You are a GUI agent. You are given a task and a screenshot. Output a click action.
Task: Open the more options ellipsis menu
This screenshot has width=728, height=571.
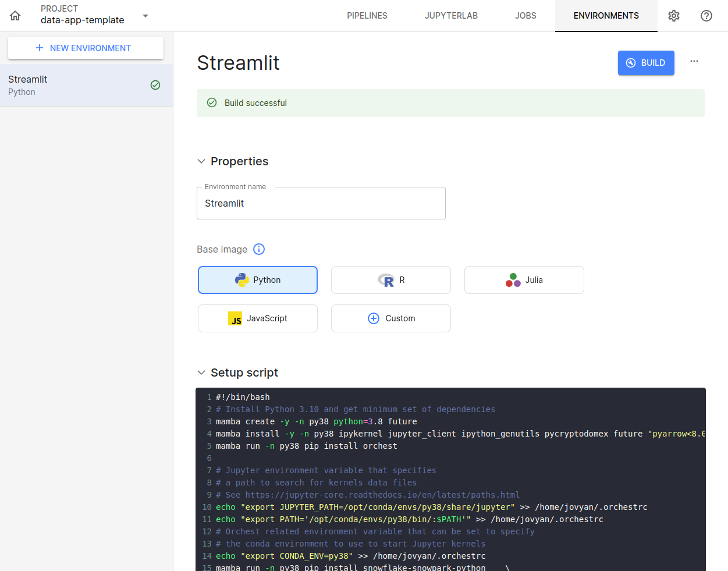coord(694,61)
